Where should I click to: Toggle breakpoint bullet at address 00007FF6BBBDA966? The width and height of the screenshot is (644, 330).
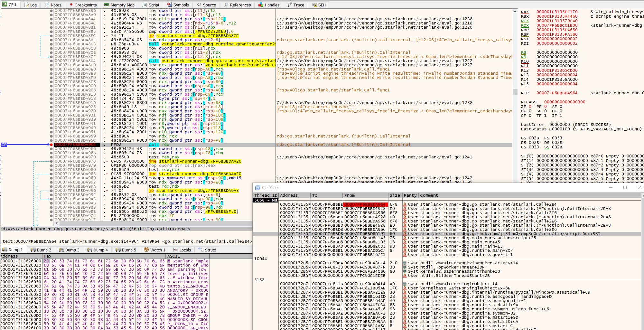[51, 149]
